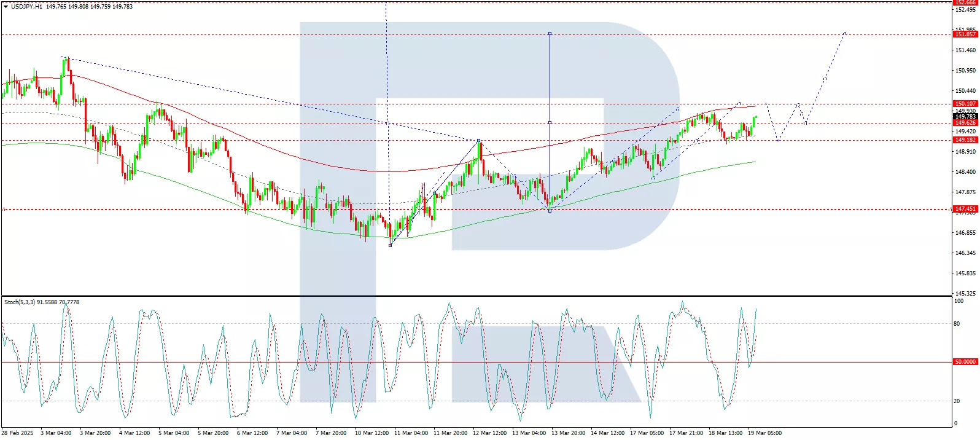Image resolution: width=980 pixels, height=440 pixels.
Task: Select the 150.107 red price level tag
Action: point(965,104)
